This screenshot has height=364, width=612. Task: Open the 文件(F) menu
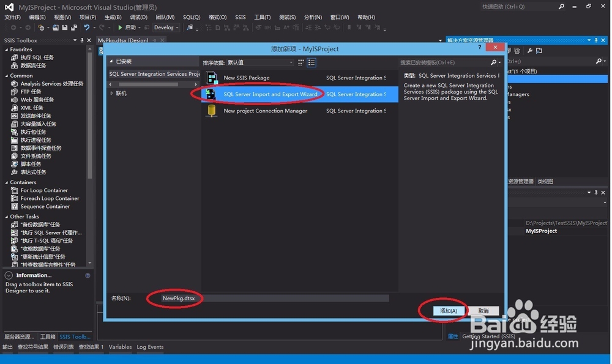click(12, 17)
